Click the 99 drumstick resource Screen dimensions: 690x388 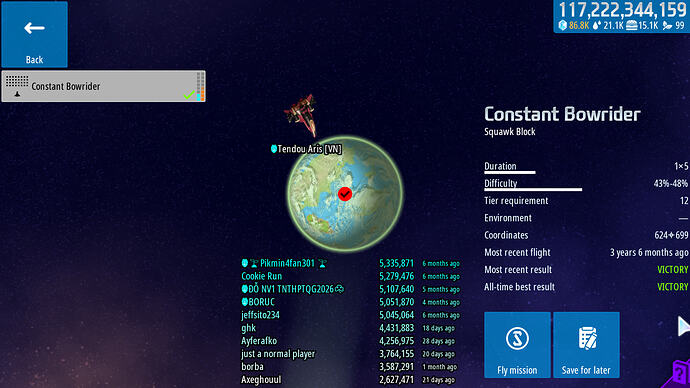click(674, 26)
